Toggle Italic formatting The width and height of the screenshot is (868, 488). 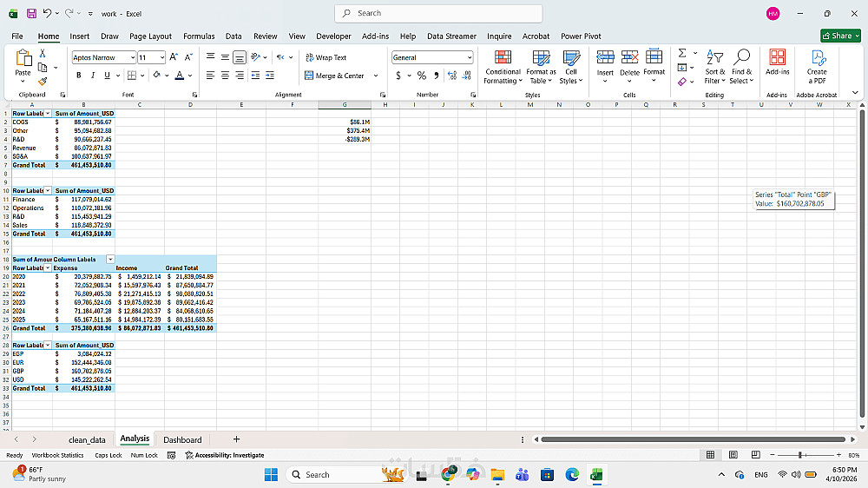point(93,76)
